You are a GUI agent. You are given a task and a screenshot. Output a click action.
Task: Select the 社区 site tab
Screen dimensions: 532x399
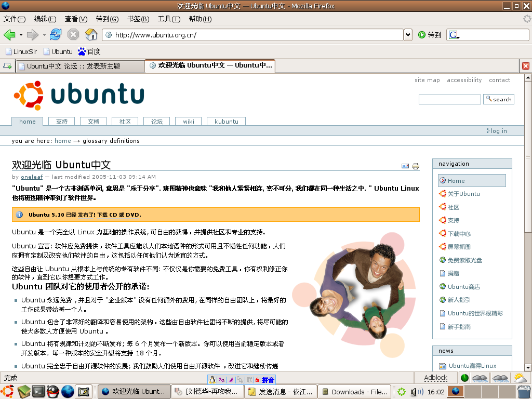click(125, 122)
